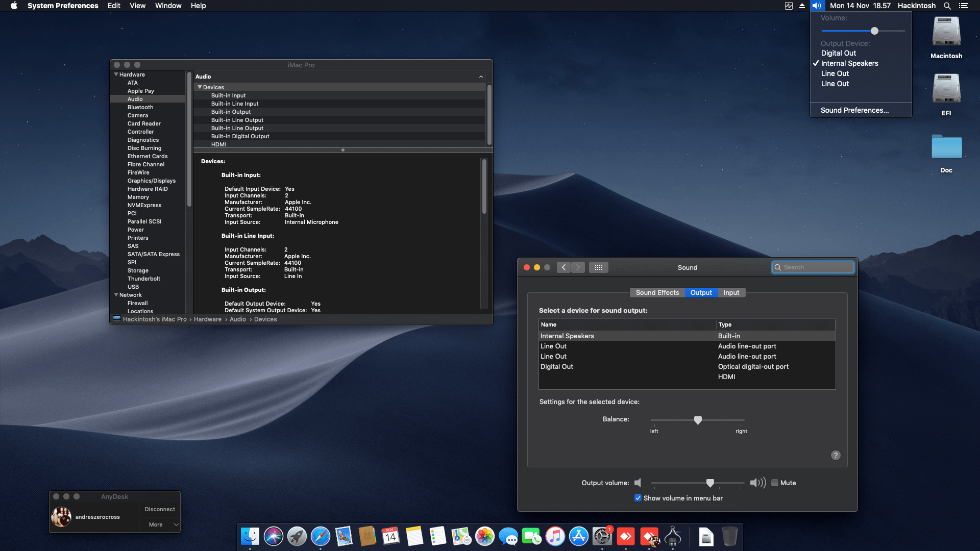Click the help question mark button in Sound
The height and width of the screenshot is (551, 980).
point(836,455)
